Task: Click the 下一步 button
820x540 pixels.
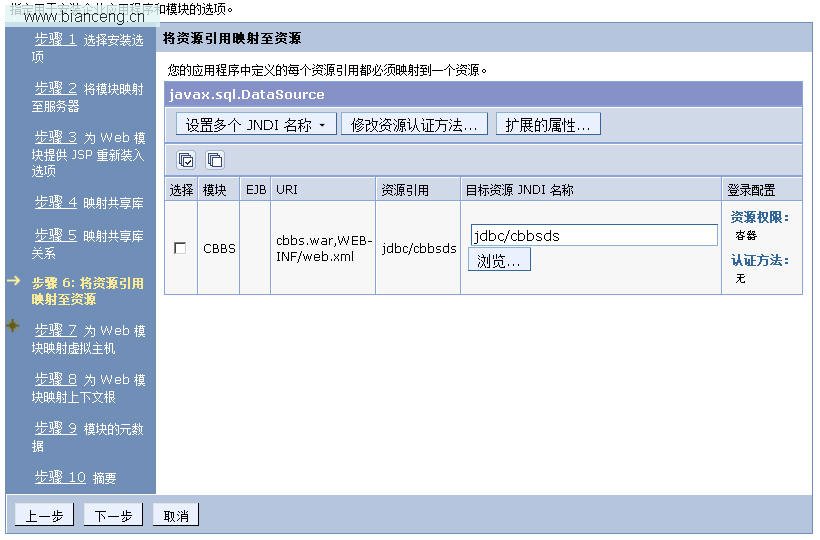Action: [113, 515]
